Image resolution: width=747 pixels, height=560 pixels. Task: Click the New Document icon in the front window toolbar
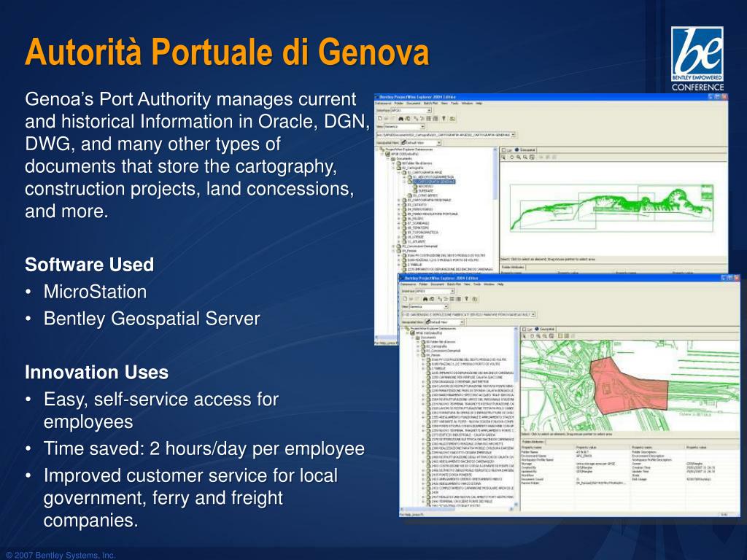click(405, 299)
